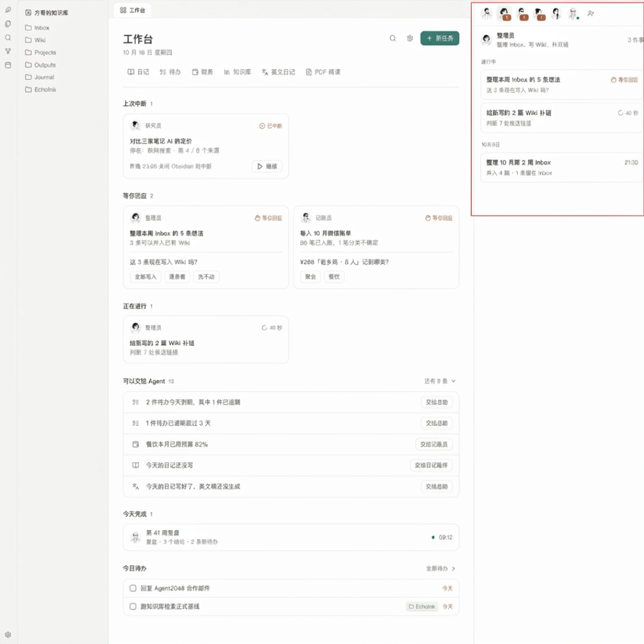This screenshot has width=644, height=644.
Task: Click the green 新任务 button
Action: pos(439,38)
